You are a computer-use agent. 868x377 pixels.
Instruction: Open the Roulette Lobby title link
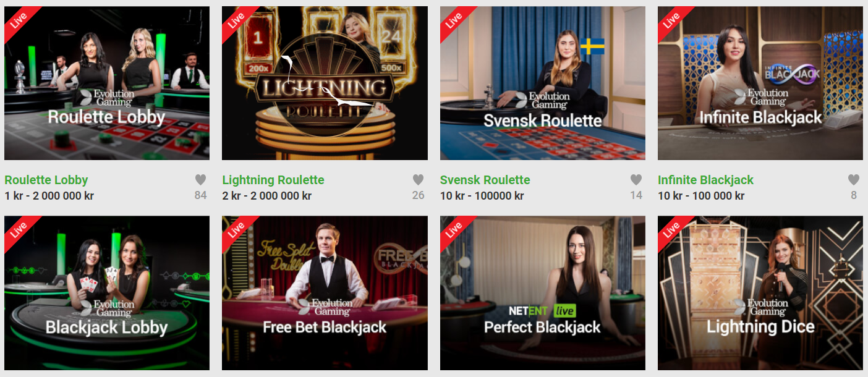[46, 180]
